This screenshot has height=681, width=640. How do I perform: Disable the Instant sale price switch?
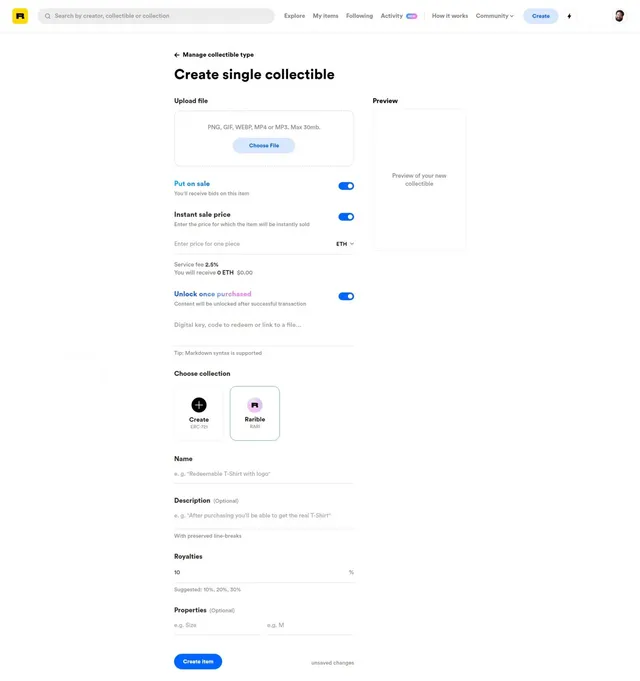click(346, 217)
